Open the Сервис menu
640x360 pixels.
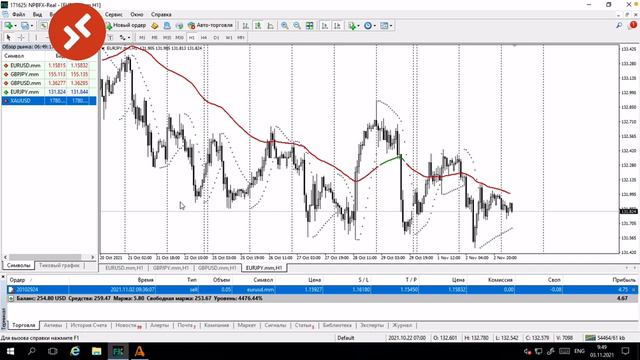(113, 14)
